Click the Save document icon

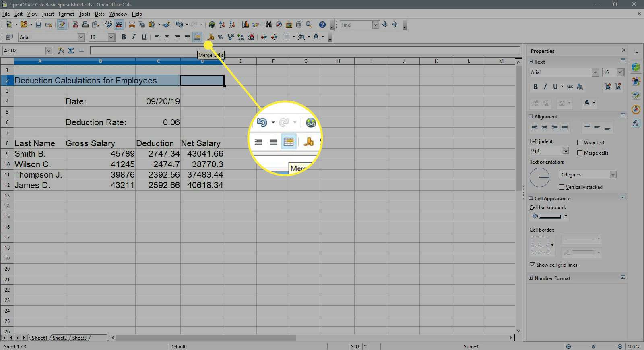(39, 25)
